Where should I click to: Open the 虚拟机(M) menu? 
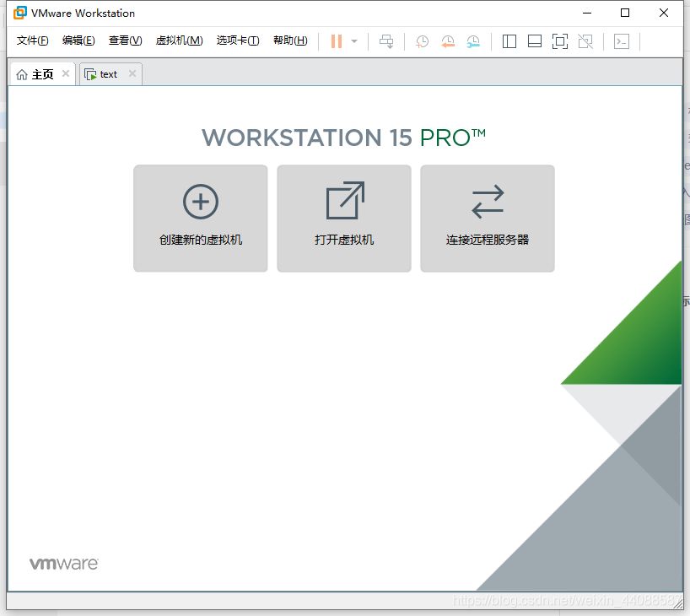click(179, 41)
